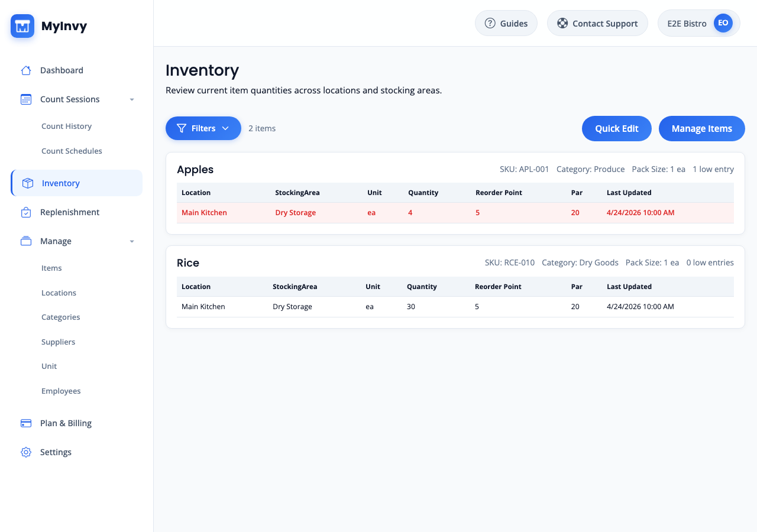Click the "2 items" count label
Viewport: 757px width, 532px height.
point(262,128)
